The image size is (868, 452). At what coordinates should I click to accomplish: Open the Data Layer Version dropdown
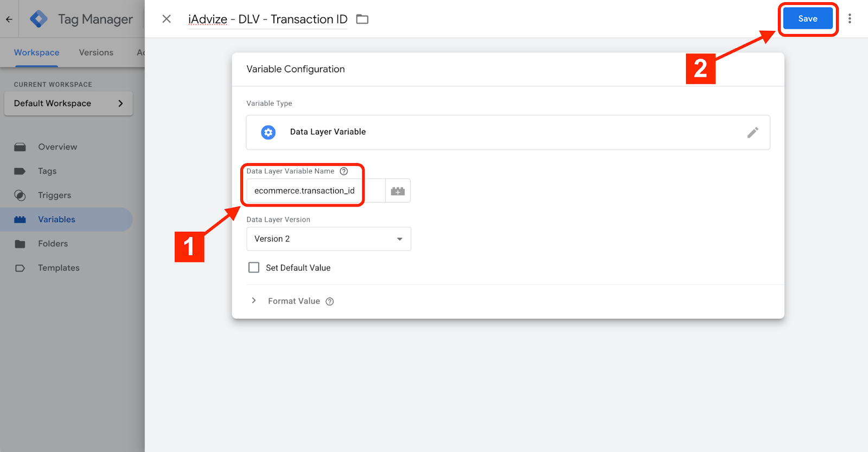(328, 239)
